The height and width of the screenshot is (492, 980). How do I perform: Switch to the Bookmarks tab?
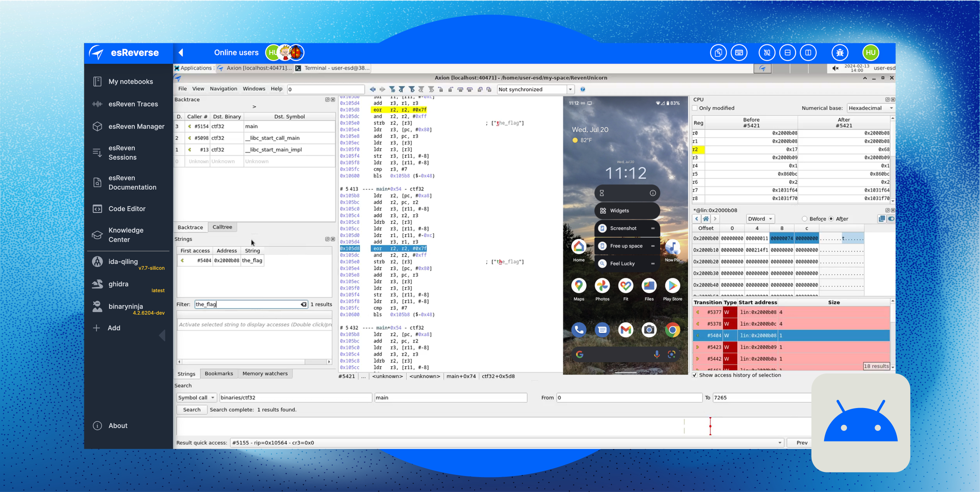coord(219,374)
